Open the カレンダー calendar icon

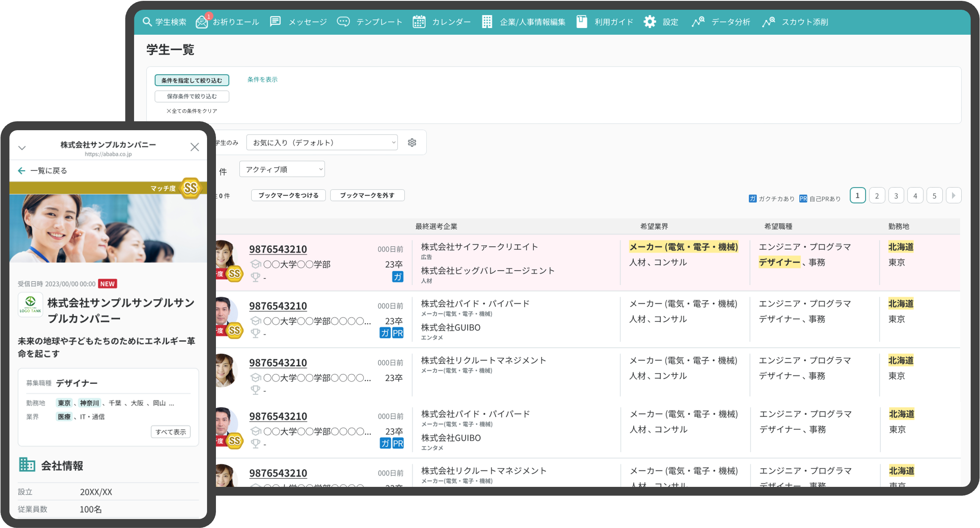tap(419, 22)
